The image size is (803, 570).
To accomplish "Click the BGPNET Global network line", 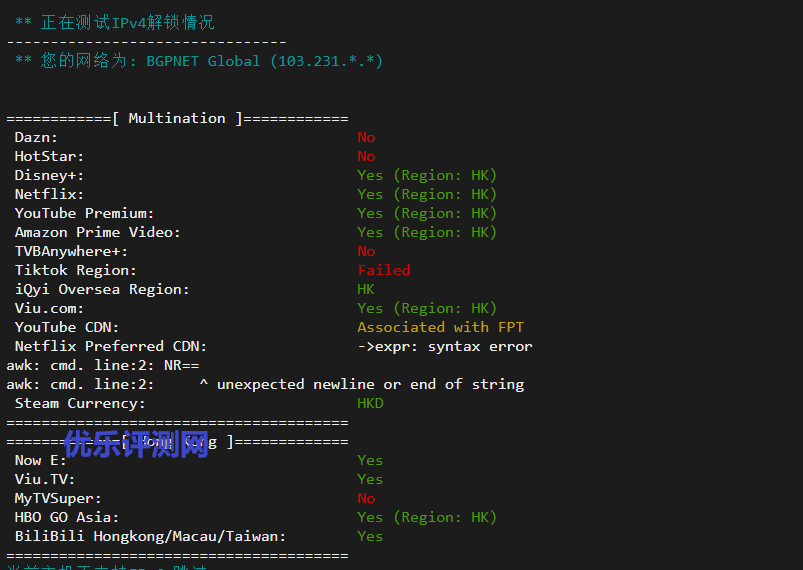I will coord(199,61).
